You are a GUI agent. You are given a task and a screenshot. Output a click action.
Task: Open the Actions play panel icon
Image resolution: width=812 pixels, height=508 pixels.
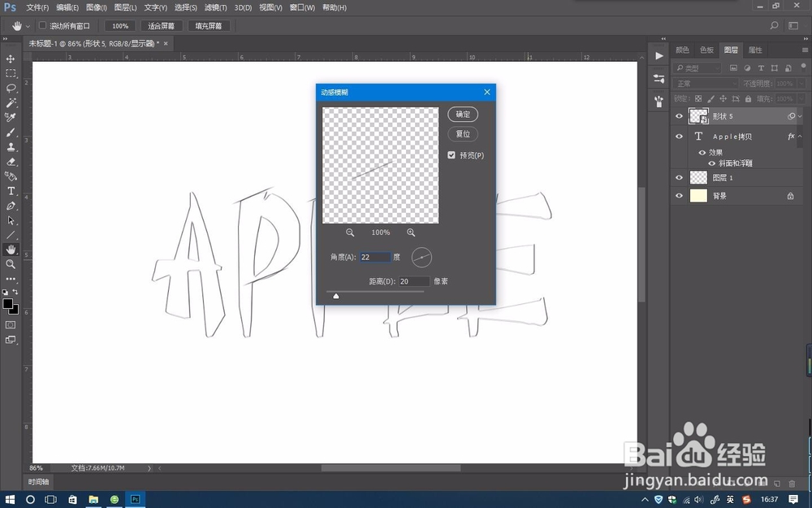[x=659, y=56]
